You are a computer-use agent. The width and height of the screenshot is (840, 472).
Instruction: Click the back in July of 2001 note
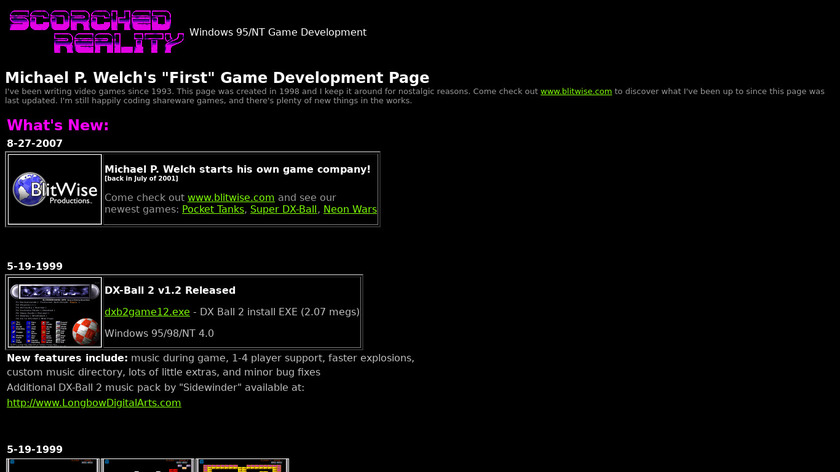(x=141, y=179)
